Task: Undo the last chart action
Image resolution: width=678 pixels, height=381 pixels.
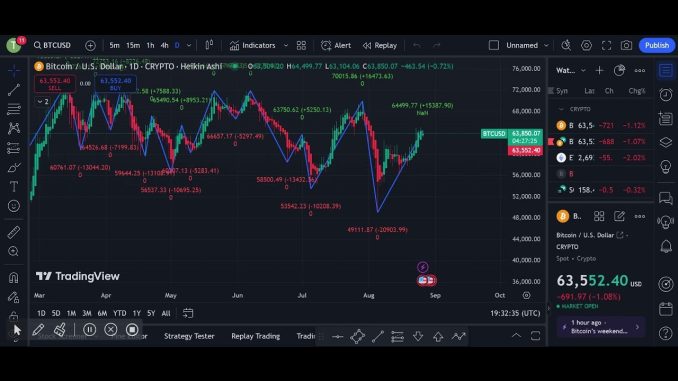Action: tap(417, 45)
